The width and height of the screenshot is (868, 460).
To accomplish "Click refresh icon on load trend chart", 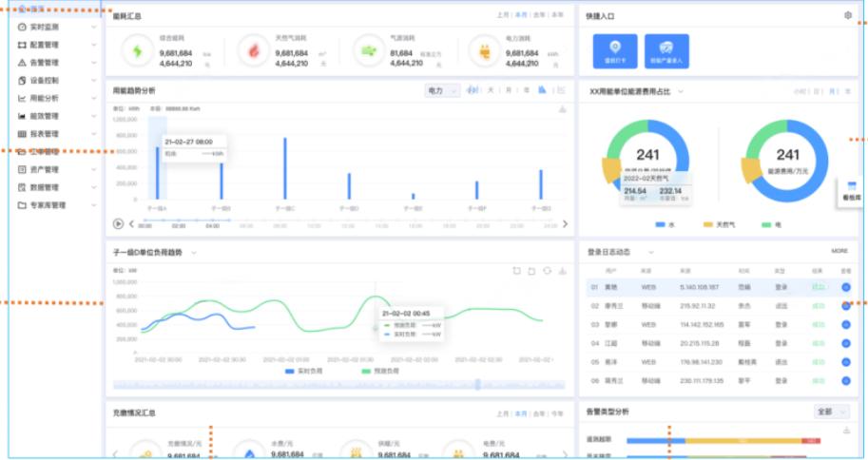I will tap(547, 271).
